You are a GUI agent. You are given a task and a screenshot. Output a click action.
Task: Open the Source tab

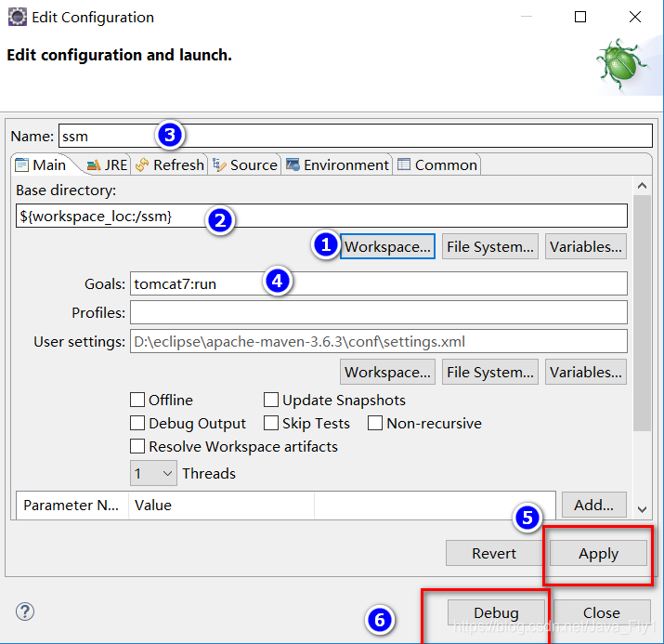[245, 164]
